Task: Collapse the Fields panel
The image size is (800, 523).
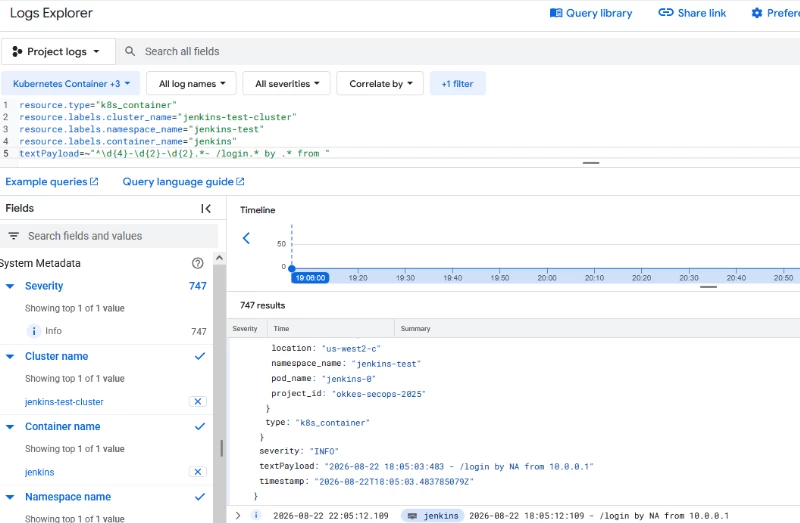Action: pos(206,208)
